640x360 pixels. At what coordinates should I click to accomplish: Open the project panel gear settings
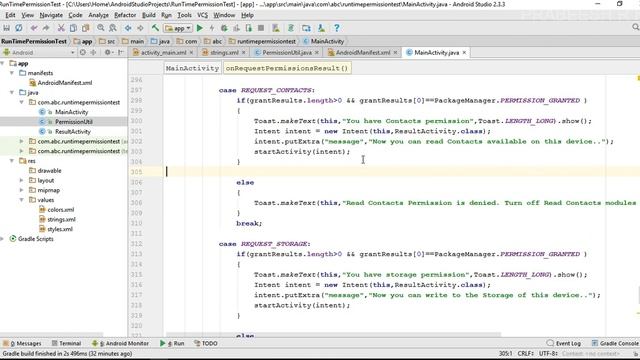click(x=108, y=52)
